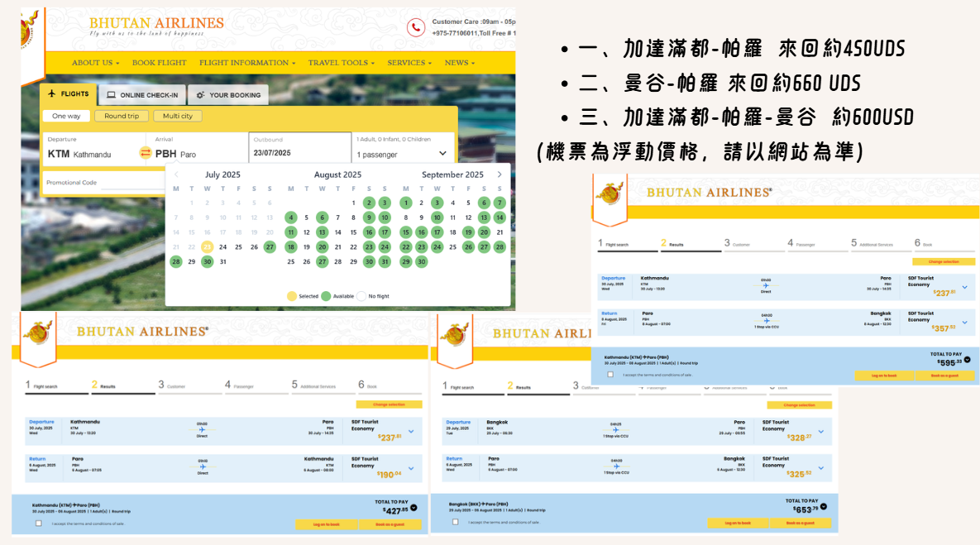Click Book as a guest for $653.79
This screenshot has width=980, height=545.
[x=800, y=523]
